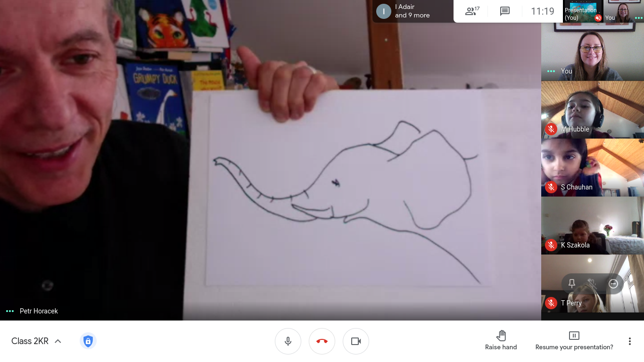The height and width of the screenshot is (362, 644).
Task: Open the chat panel icon
Action: (505, 11)
